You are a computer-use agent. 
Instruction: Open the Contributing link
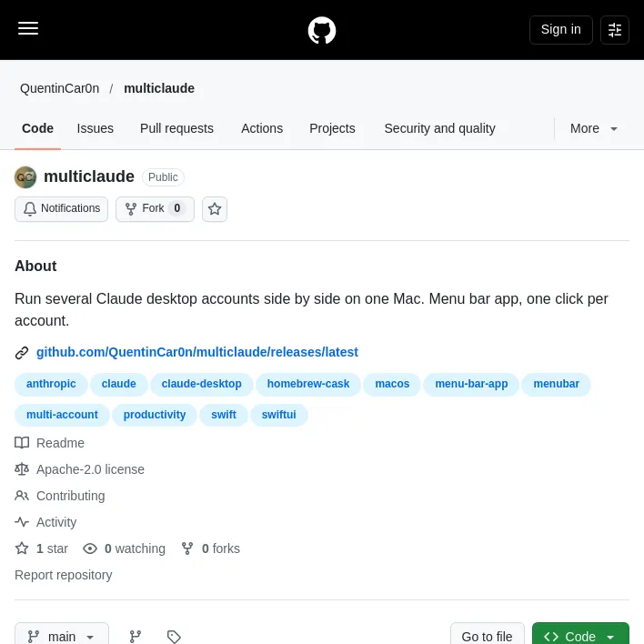point(71,496)
